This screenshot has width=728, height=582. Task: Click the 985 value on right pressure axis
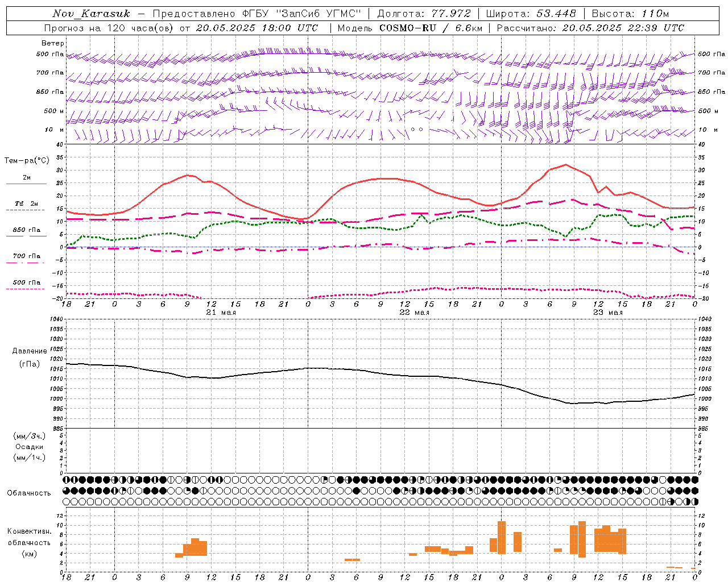click(x=704, y=428)
